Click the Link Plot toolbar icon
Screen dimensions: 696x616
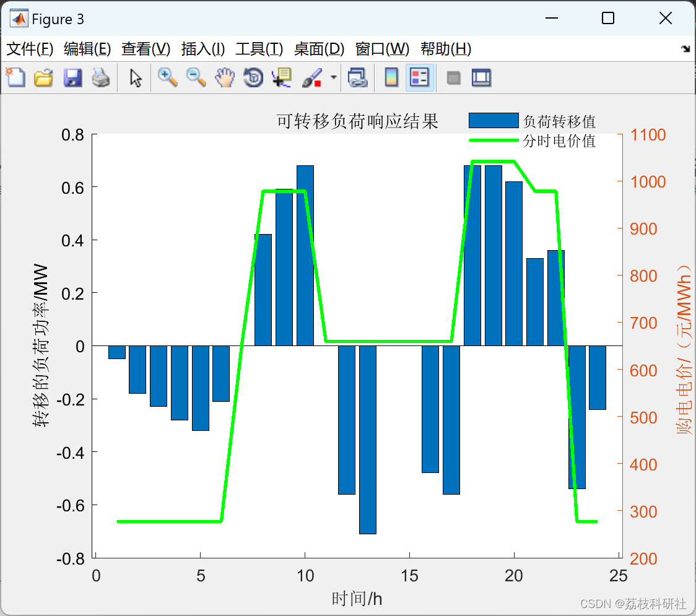click(357, 77)
